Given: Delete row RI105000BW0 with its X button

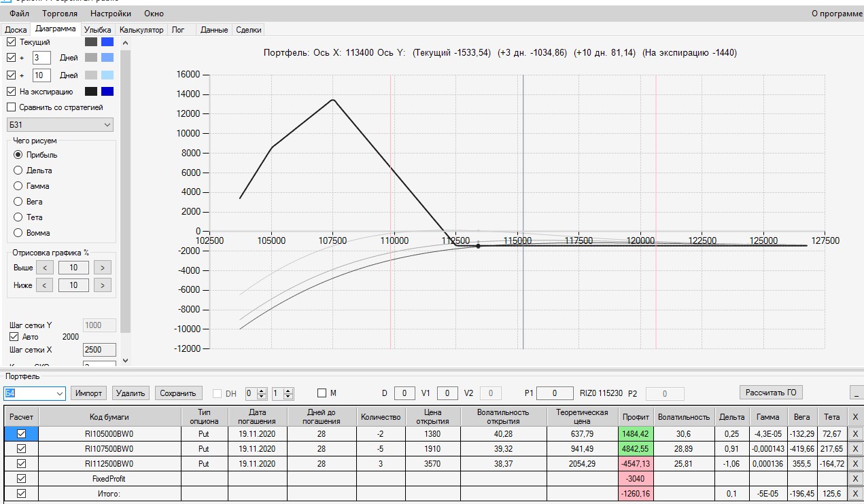Looking at the screenshot, I should click(x=855, y=433).
